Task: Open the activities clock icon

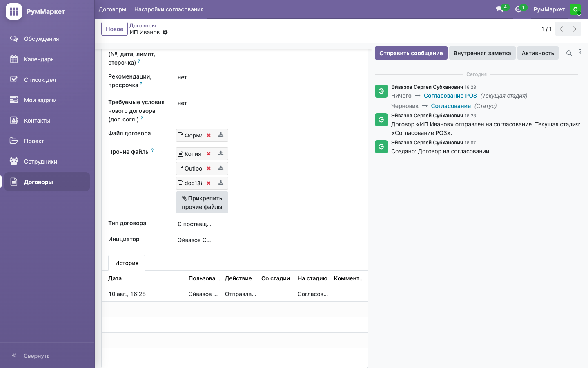Action: click(x=519, y=9)
